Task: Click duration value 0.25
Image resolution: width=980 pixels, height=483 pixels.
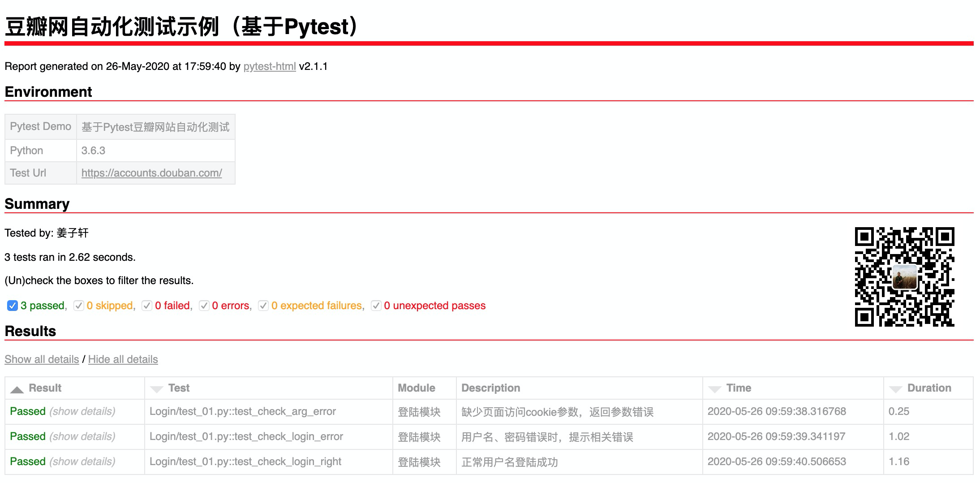Action: [x=899, y=411]
